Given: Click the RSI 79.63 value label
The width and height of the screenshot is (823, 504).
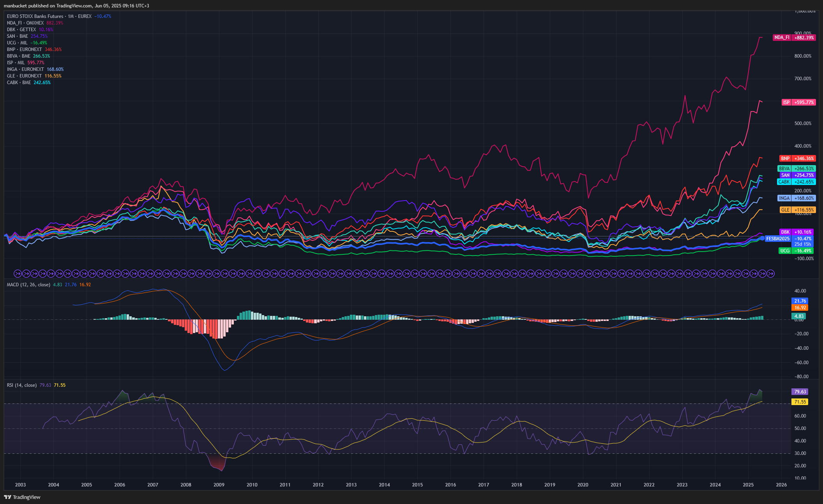Looking at the screenshot, I should pyautogui.click(x=800, y=392).
